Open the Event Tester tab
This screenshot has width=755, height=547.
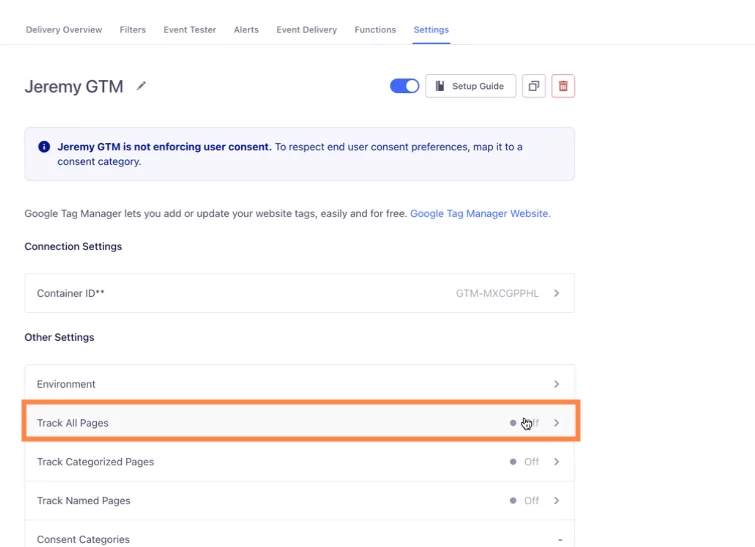[190, 30]
